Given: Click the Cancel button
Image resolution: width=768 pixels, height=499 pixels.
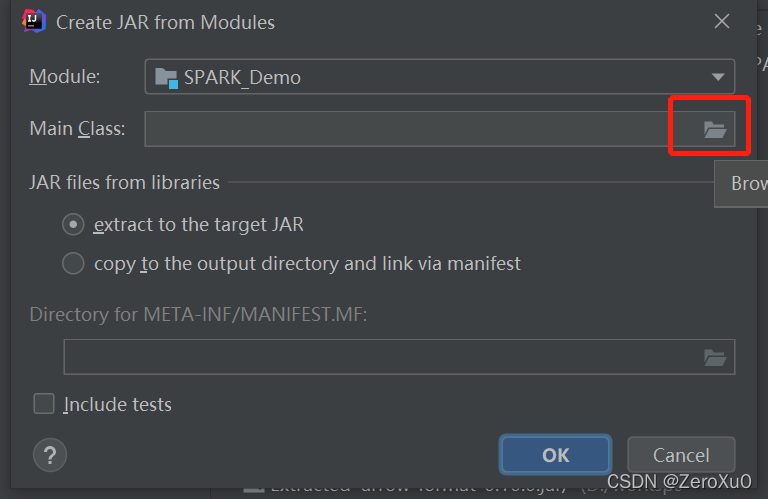Looking at the screenshot, I should coord(681,455).
